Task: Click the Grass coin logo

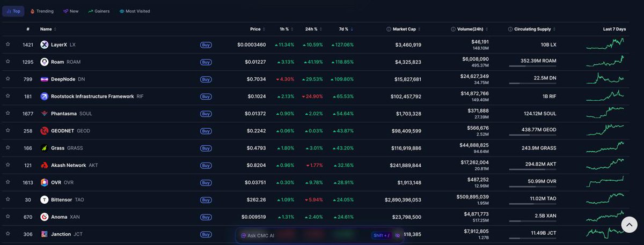Action: point(45,147)
